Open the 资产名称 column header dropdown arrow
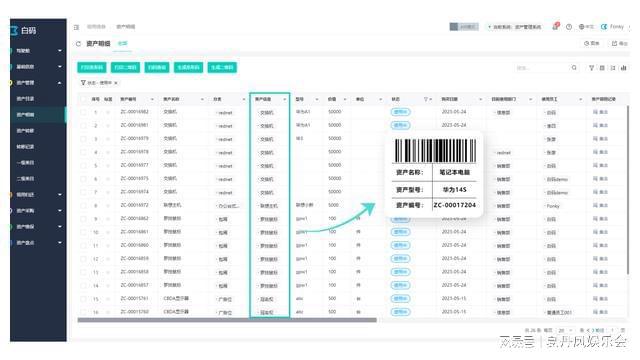 pos(202,100)
